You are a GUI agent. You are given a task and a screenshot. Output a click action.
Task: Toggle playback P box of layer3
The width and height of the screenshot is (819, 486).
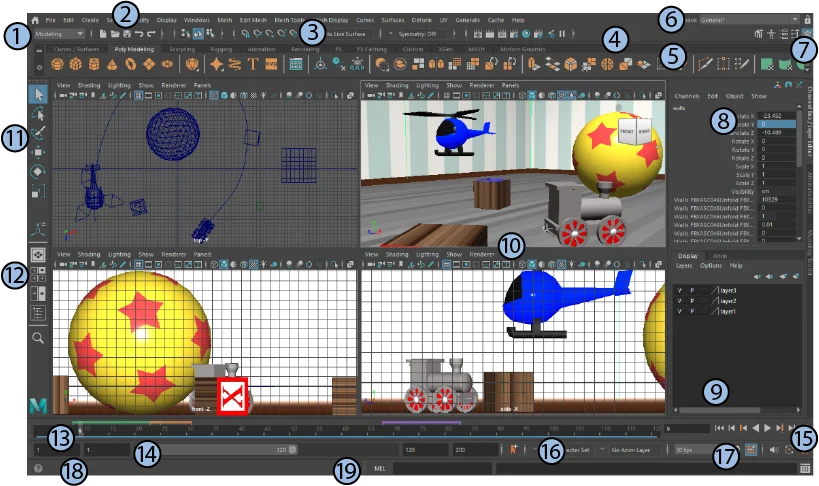692,291
